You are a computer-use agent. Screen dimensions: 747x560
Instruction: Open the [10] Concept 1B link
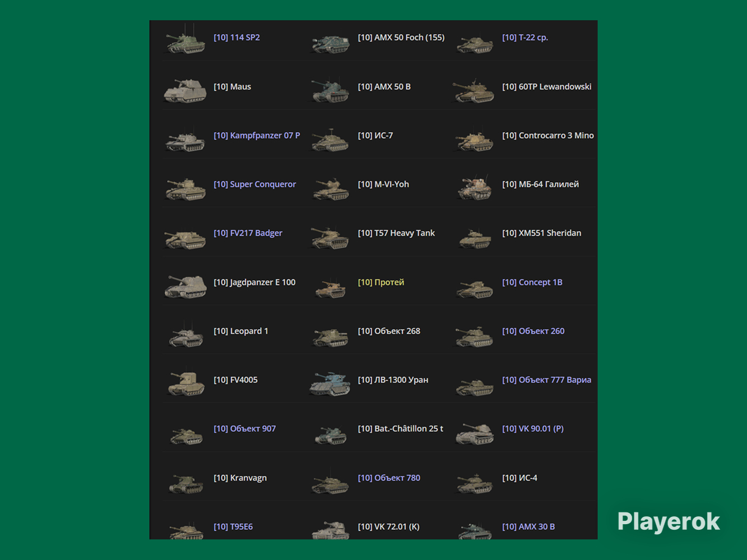[x=532, y=282]
